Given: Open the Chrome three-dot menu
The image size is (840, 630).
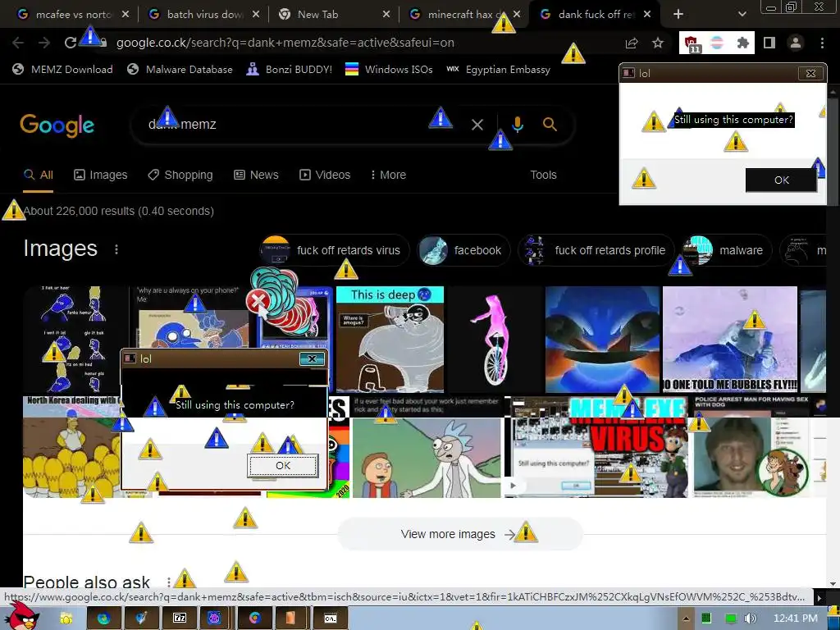Looking at the screenshot, I should (x=822, y=43).
